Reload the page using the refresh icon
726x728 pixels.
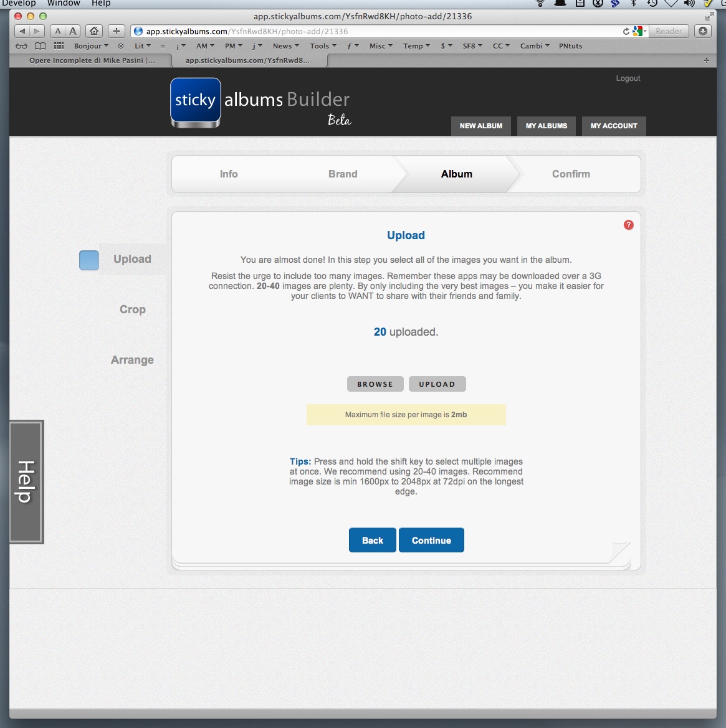click(626, 31)
